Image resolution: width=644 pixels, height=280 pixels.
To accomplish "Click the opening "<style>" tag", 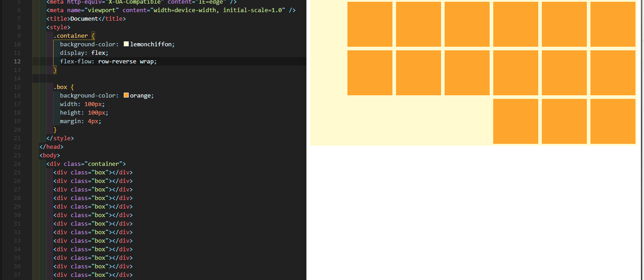I will [58, 27].
